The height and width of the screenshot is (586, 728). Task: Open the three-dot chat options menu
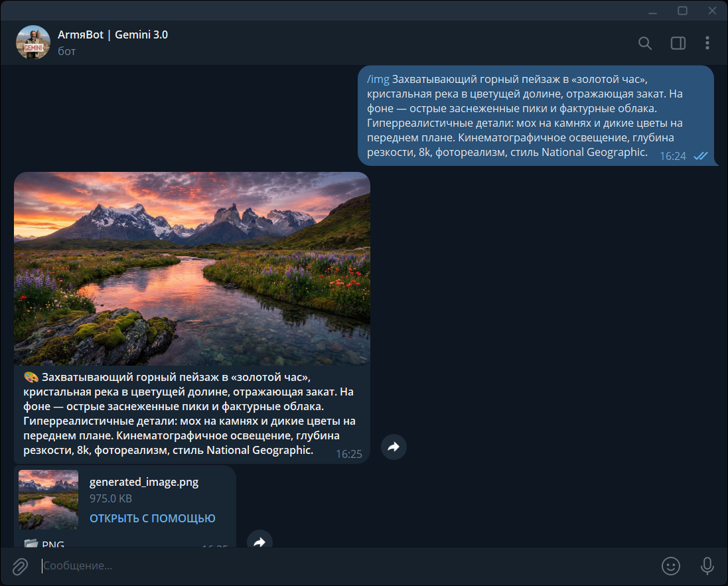point(707,43)
